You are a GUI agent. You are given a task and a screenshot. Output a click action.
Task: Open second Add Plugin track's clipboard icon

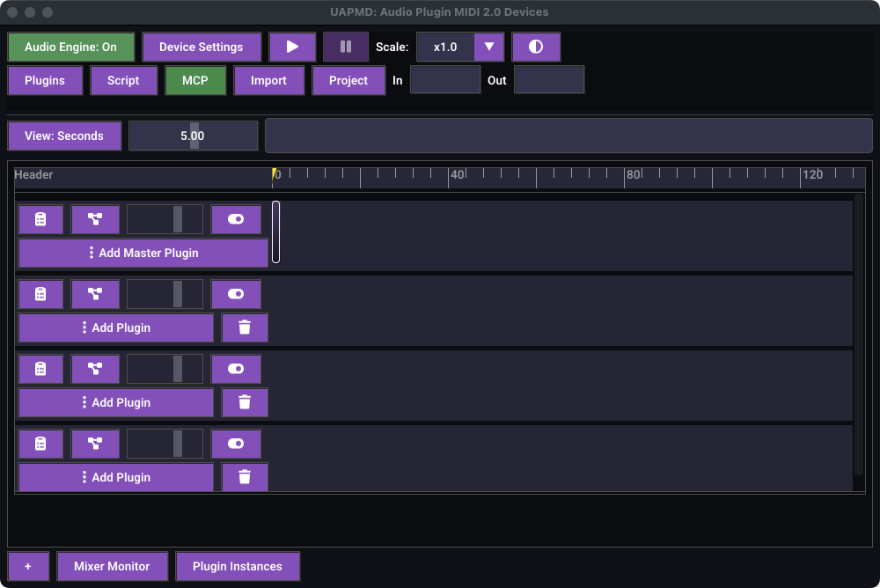click(x=40, y=369)
